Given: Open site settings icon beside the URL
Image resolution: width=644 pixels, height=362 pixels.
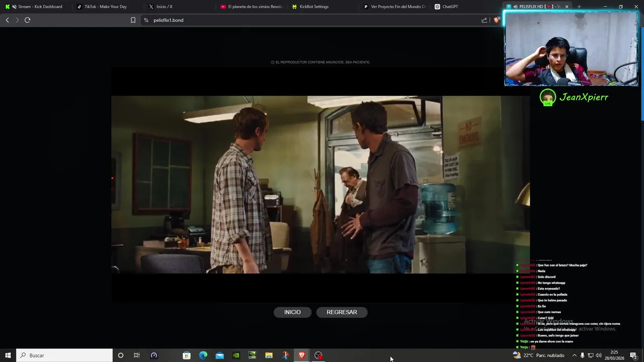Looking at the screenshot, I should click(146, 20).
